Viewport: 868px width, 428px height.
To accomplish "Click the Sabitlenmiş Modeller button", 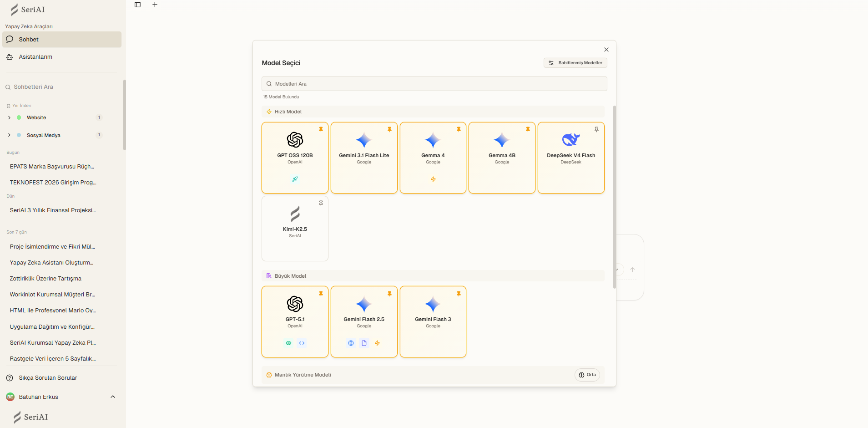I will click(x=575, y=63).
